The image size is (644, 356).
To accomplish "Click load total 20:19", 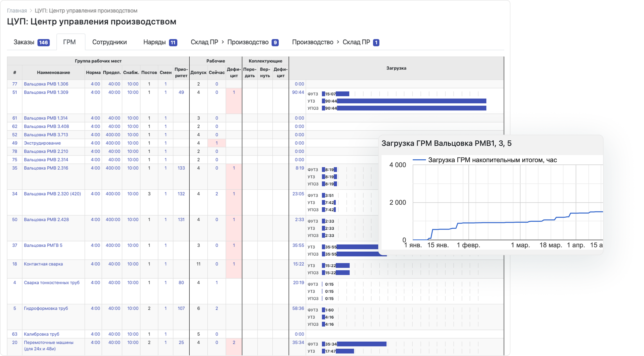I will click(x=298, y=282).
